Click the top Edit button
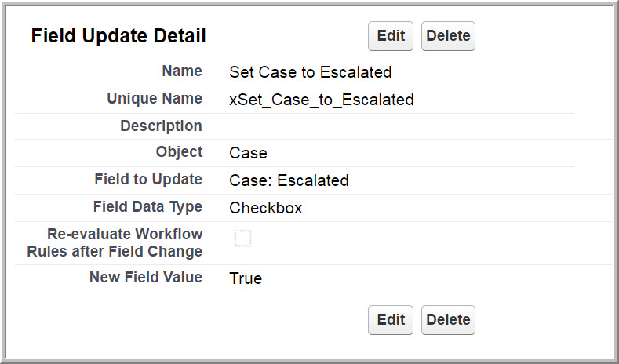Viewport: 619px width, 364px height. (x=391, y=36)
